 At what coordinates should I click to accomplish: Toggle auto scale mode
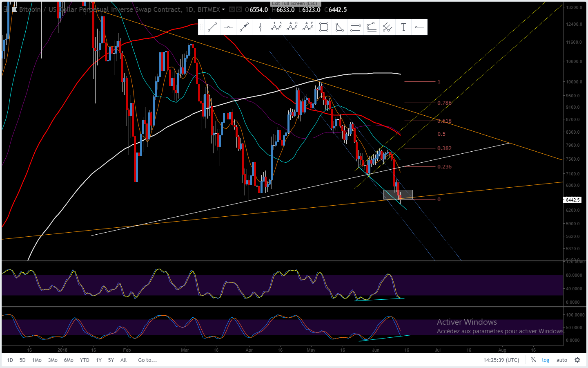click(x=562, y=360)
